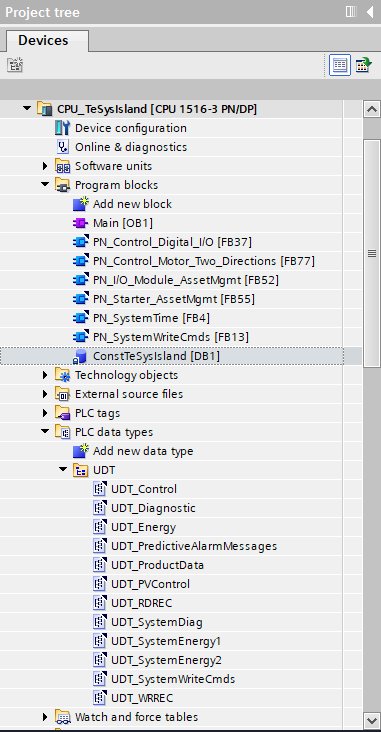Select the ConstTeSysIsland [DB1] data block icon
This screenshot has height=732, width=381.
tap(80, 357)
